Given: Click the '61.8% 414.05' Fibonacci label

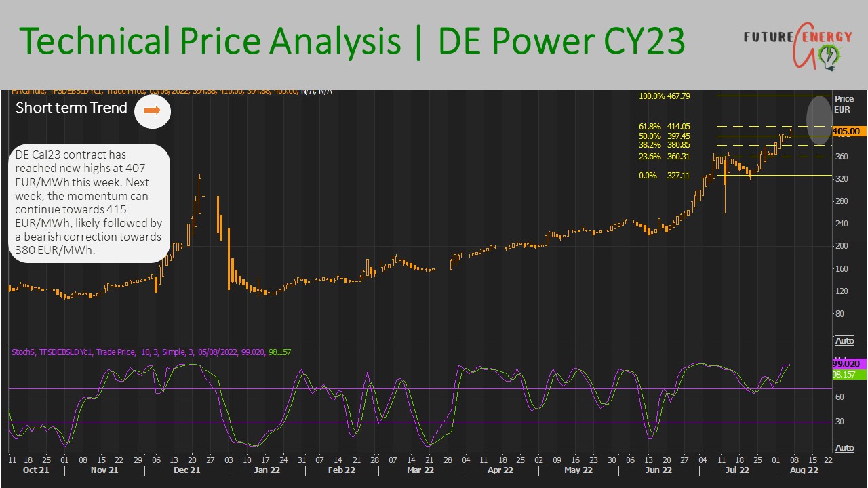Looking at the screenshot, I should pos(665,127).
